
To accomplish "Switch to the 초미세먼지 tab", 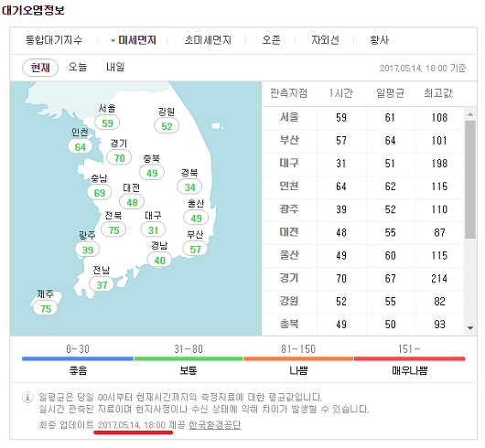I will point(208,40).
